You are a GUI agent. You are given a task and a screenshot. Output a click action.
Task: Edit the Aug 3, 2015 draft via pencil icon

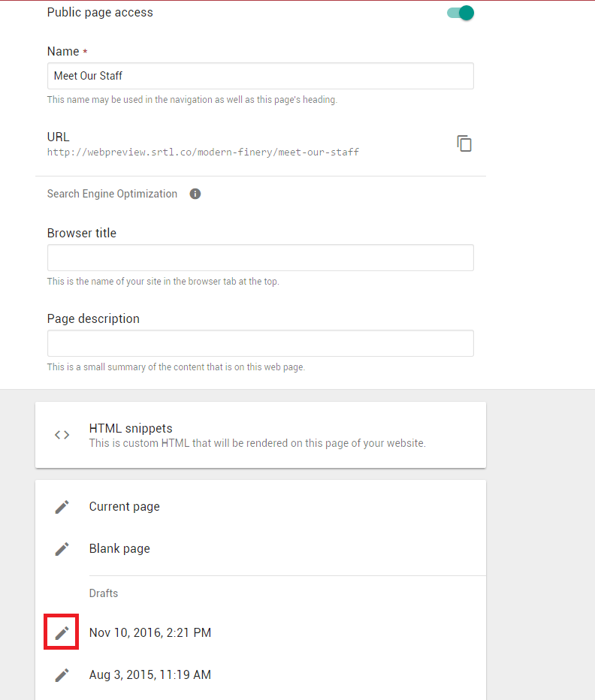pyautogui.click(x=62, y=675)
